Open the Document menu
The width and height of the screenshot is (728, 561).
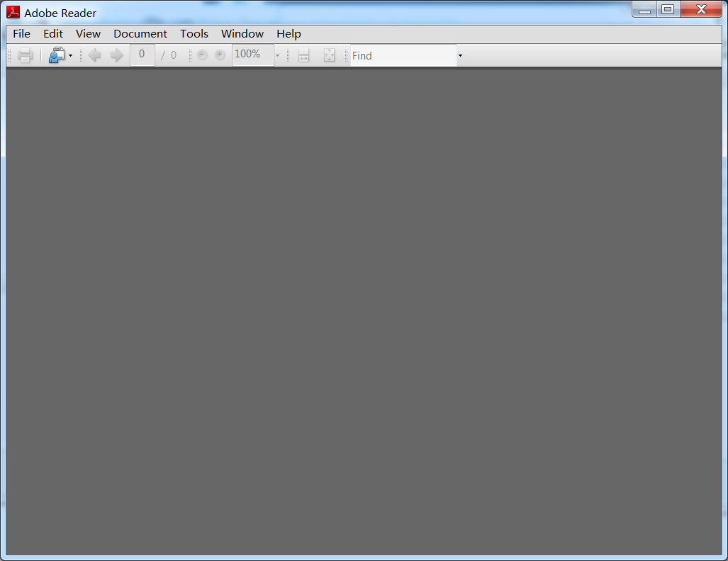[x=140, y=33]
